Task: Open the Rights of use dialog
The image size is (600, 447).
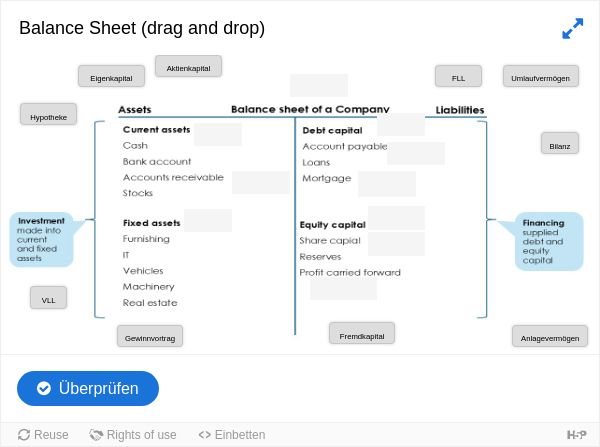Action: click(x=133, y=435)
